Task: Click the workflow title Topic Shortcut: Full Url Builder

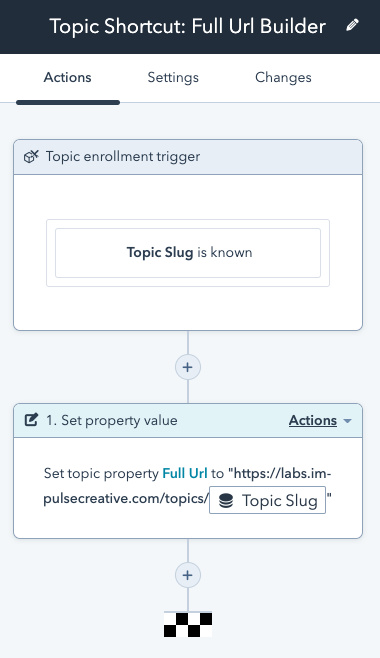Action: tap(187, 26)
